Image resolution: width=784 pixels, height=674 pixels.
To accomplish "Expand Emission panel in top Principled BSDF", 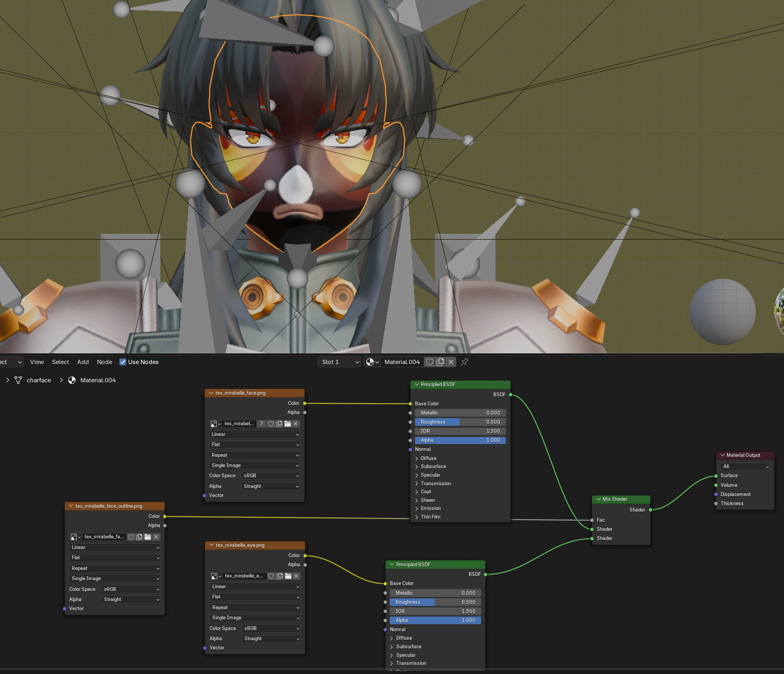I will click(417, 508).
